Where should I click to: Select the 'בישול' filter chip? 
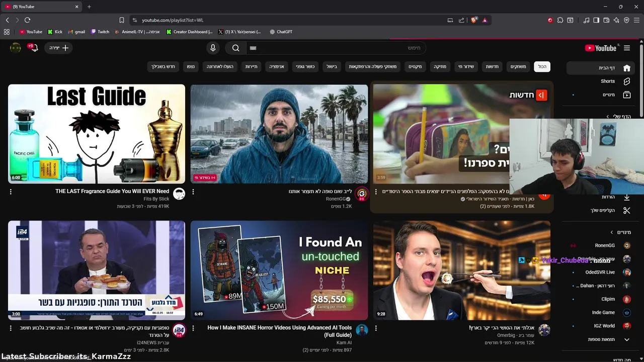pos(332,66)
